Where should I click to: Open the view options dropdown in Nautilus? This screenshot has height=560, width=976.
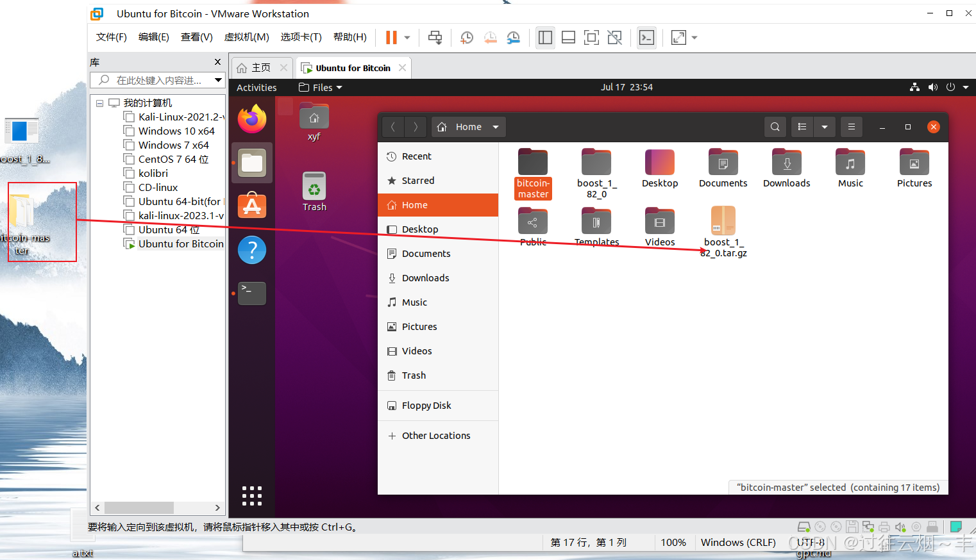click(x=825, y=126)
